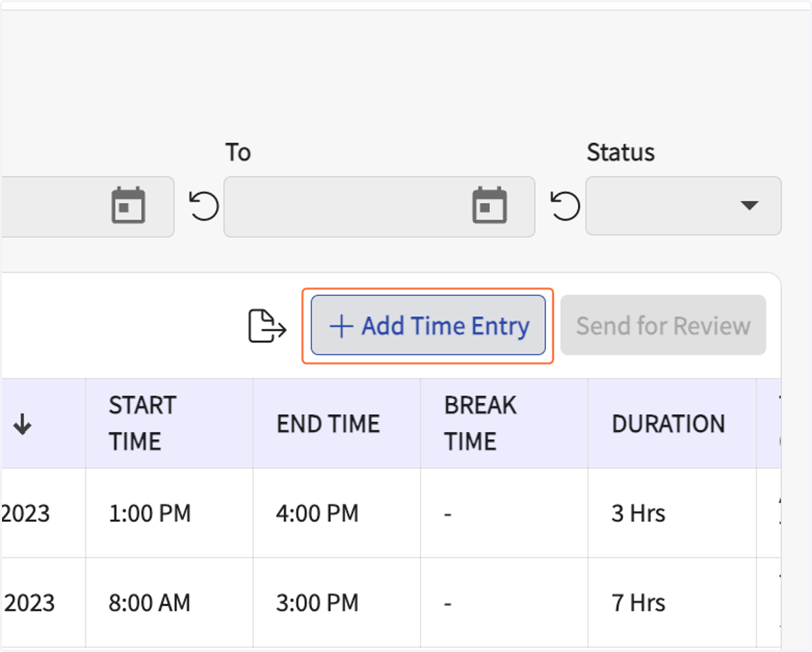This screenshot has height=652, width=812.
Task: Select the 7 Hrs duration cell
Action: [x=672, y=602]
